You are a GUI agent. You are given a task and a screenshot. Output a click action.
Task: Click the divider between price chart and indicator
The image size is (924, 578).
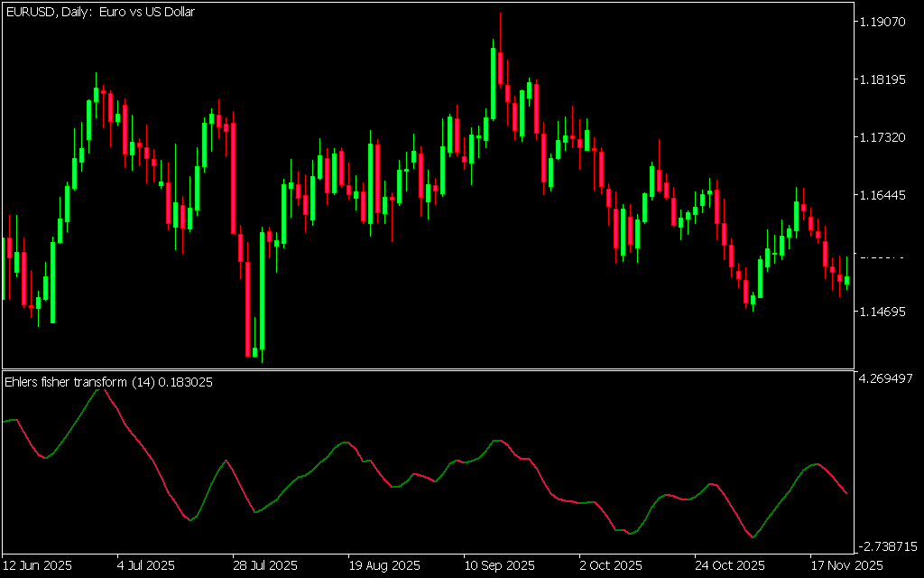428,369
